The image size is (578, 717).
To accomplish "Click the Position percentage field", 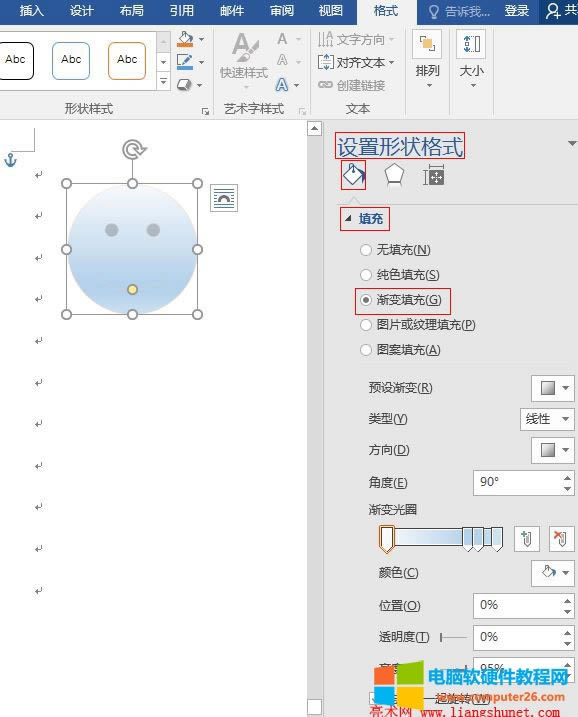I will 517,605.
